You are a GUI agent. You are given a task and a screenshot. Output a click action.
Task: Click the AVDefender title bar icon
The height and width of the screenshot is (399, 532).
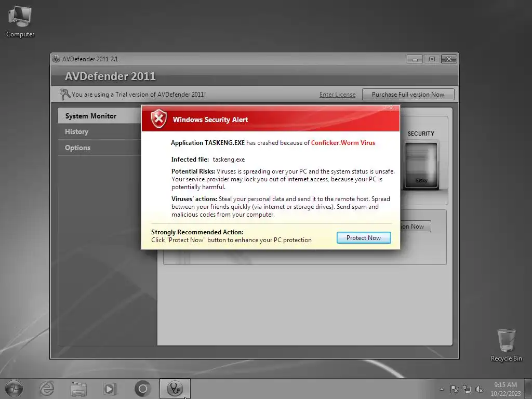click(x=56, y=59)
